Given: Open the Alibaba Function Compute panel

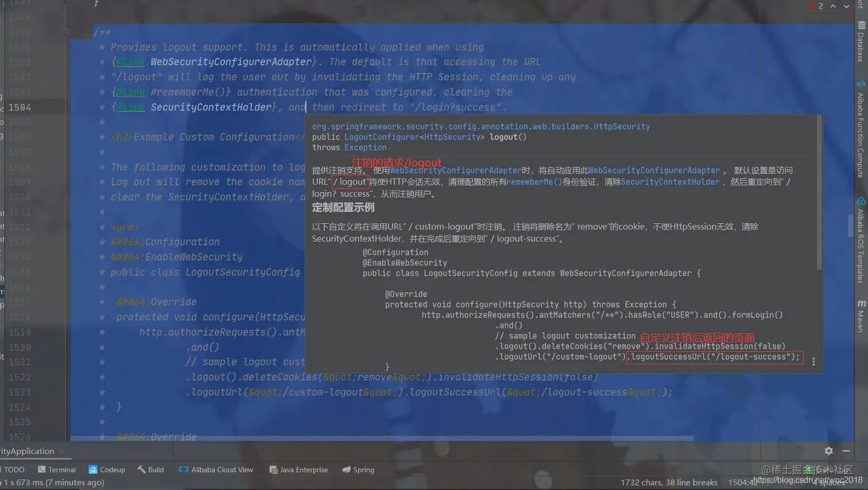Looking at the screenshot, I should (x=861, y=130).
